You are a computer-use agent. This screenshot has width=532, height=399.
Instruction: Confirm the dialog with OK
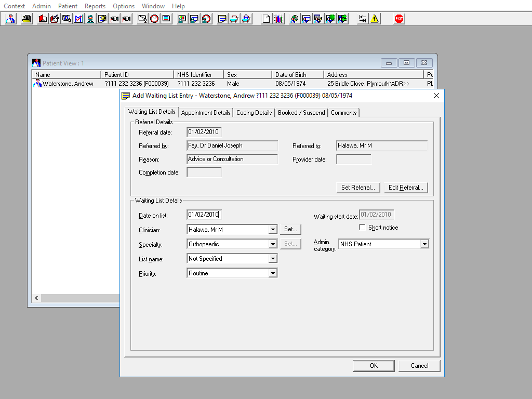coord(374,366)
